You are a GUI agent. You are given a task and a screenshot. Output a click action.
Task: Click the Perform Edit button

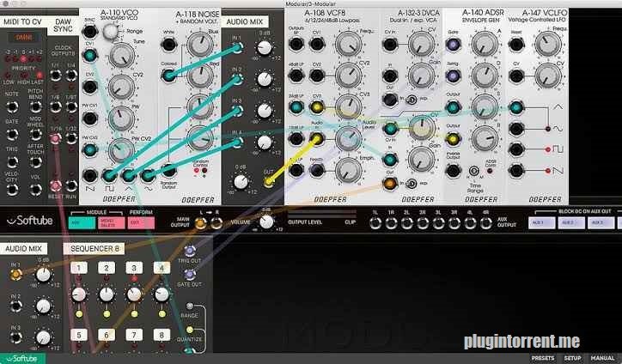point(141,223)
